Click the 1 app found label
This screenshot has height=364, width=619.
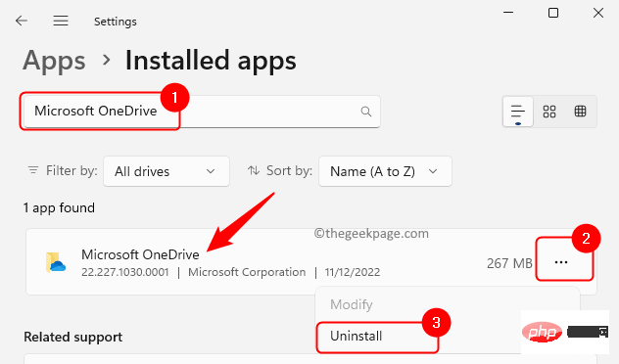pyautogui.click(x=59, y=207)
